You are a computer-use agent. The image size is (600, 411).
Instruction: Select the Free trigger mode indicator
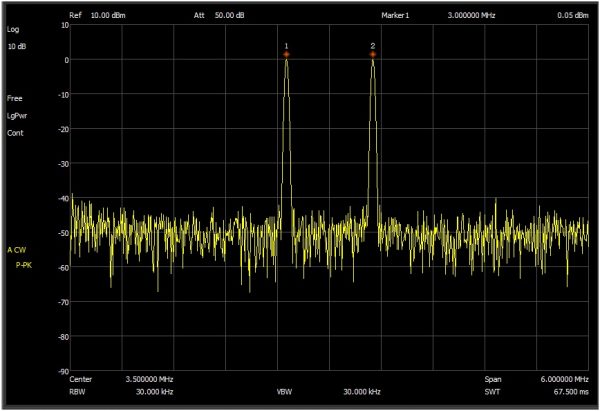(14, 99)
